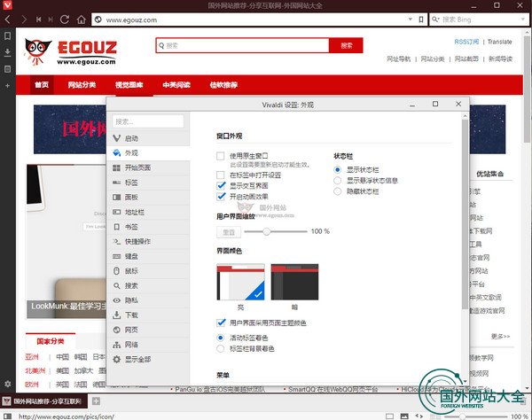Open tab tiling options in status bar
The image size is (532, 420).
tap(389, 416)
